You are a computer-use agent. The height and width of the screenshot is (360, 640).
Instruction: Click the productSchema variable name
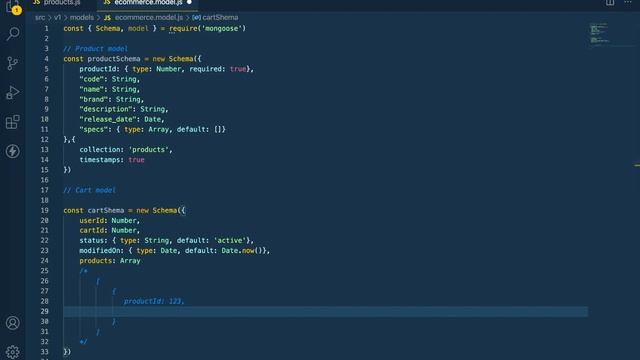pyautogui.click(x=114, y=59)
